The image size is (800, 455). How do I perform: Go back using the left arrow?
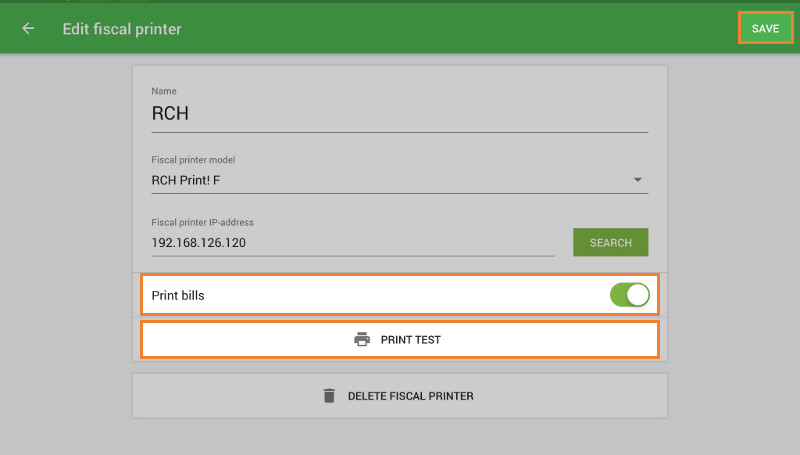coord(28,29)
